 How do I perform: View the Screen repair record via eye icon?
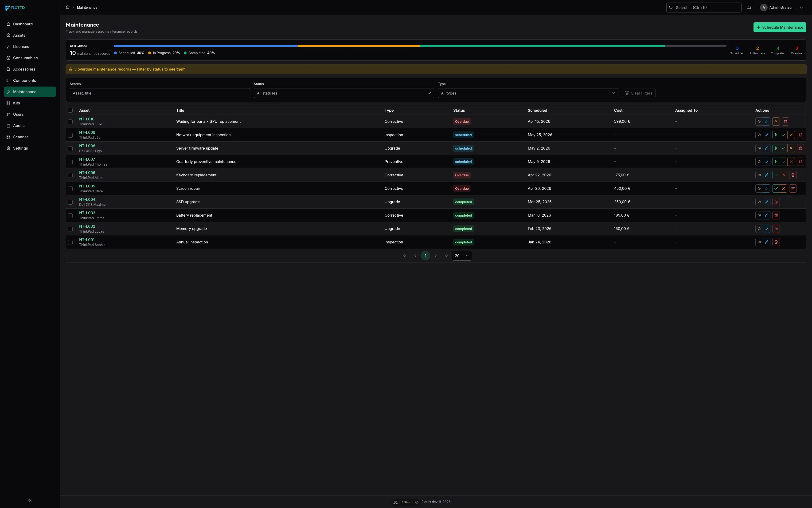tap(759, 188)
